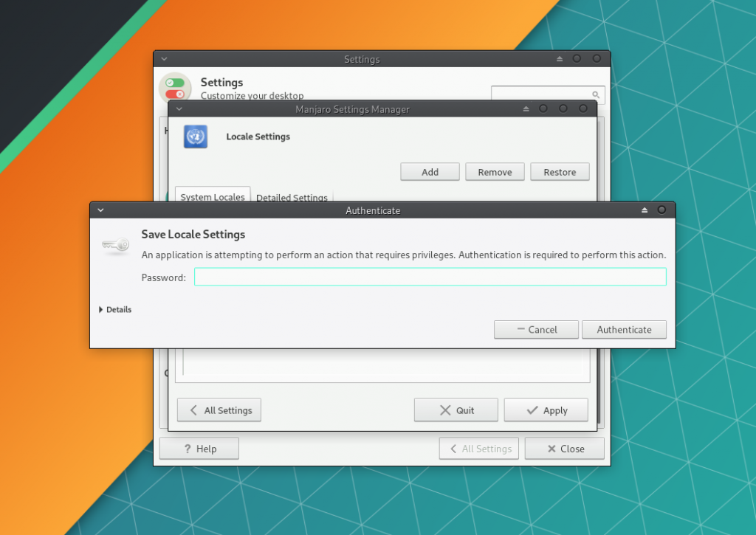
Task: Open the Settings window title bar menu
Action: [x=164, y=59]
